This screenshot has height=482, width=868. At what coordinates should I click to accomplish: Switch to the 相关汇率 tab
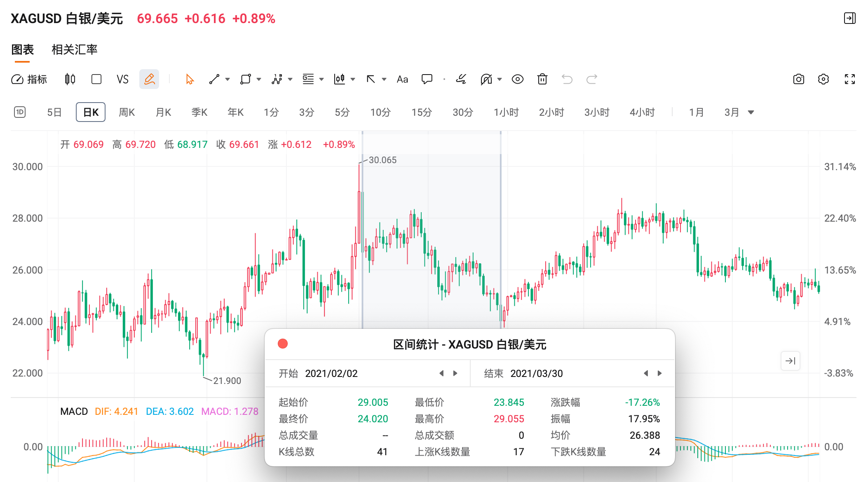tap(74, 49)
